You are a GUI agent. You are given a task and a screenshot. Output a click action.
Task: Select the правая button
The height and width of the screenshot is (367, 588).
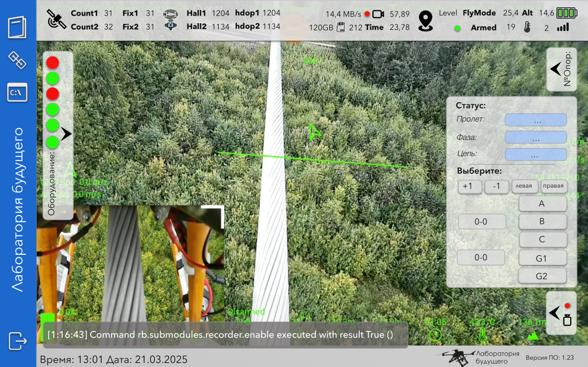click(553, 186)
